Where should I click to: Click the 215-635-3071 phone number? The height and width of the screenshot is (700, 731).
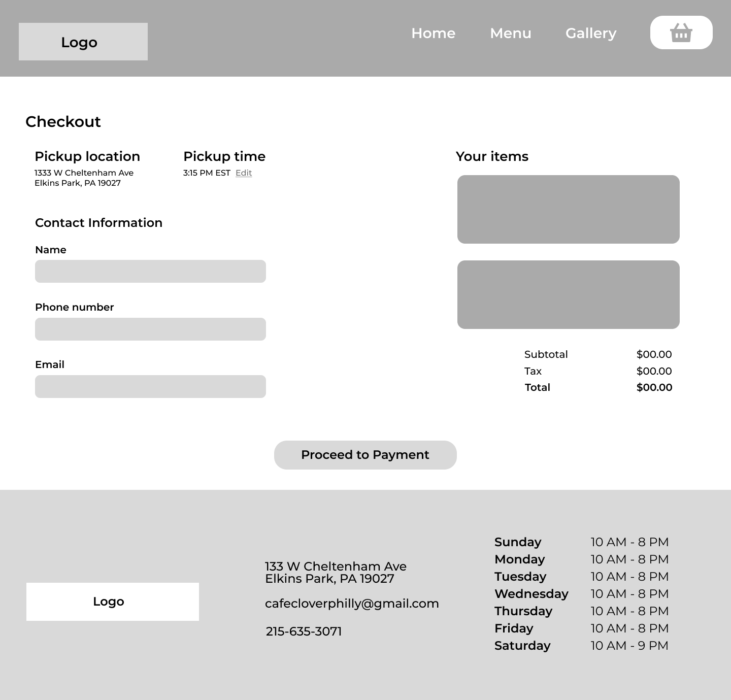click(304, 631)
